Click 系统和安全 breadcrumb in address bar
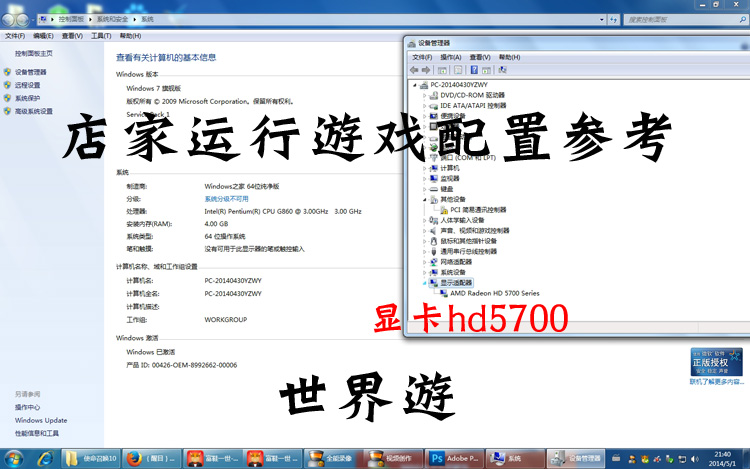This screenshot has height=469, width=750. [112, 19]
